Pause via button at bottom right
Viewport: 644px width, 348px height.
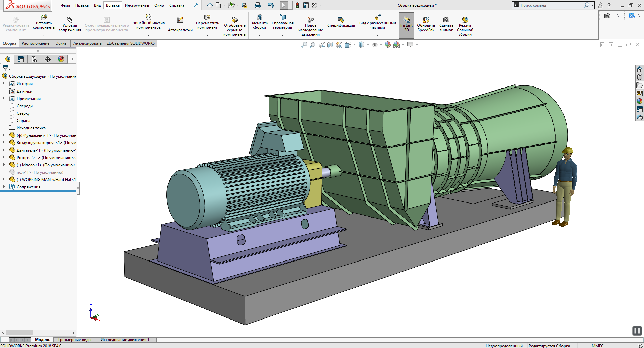tap(637, 331)
